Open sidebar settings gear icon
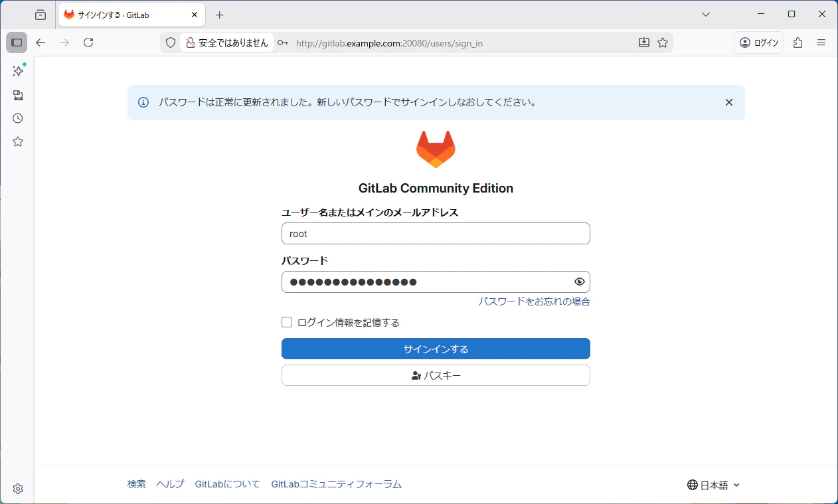Viewport: 838px width, 504px height. point(18,489)
